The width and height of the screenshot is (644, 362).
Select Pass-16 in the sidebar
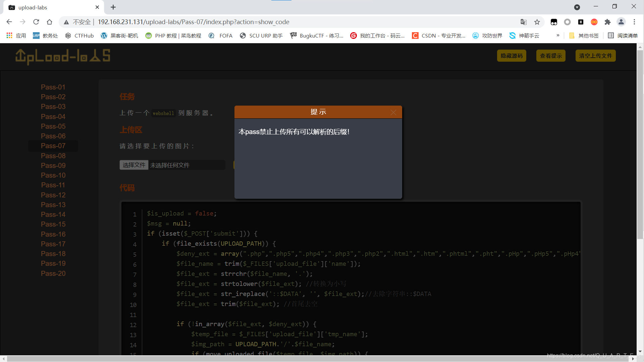pyautogui.click(x=53, y=234)
